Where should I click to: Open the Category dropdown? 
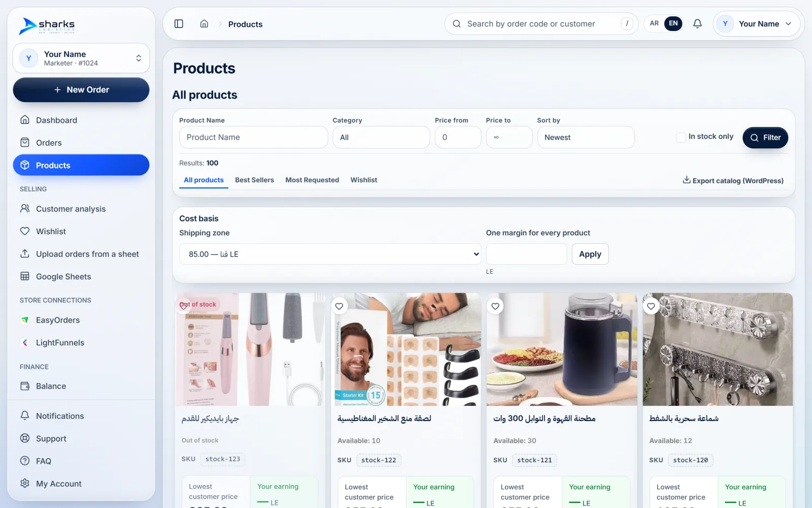tap(381, 137)
